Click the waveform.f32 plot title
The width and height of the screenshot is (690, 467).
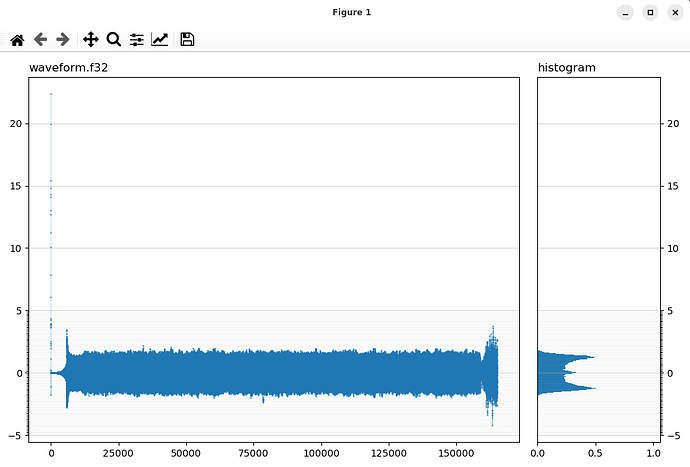click(68, 67)
